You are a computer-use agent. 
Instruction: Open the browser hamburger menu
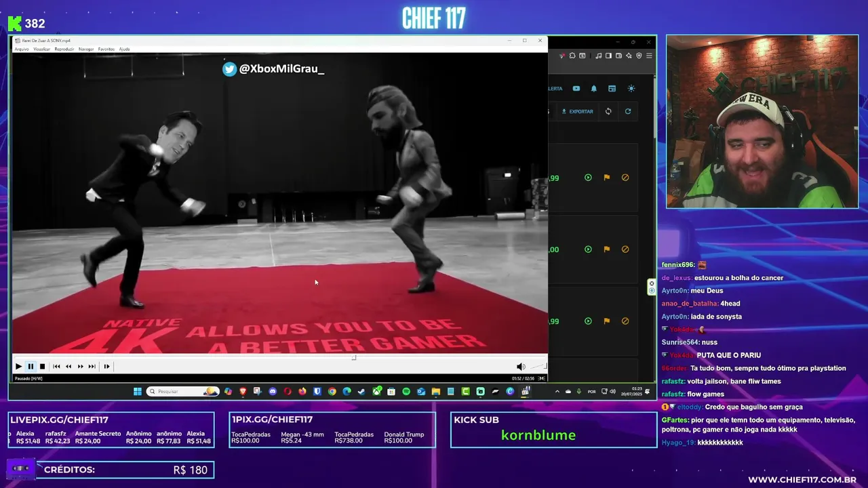[649, 56]
